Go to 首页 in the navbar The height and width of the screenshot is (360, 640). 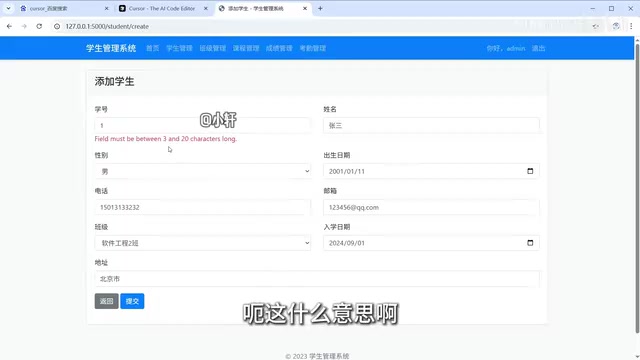point(153,48)
